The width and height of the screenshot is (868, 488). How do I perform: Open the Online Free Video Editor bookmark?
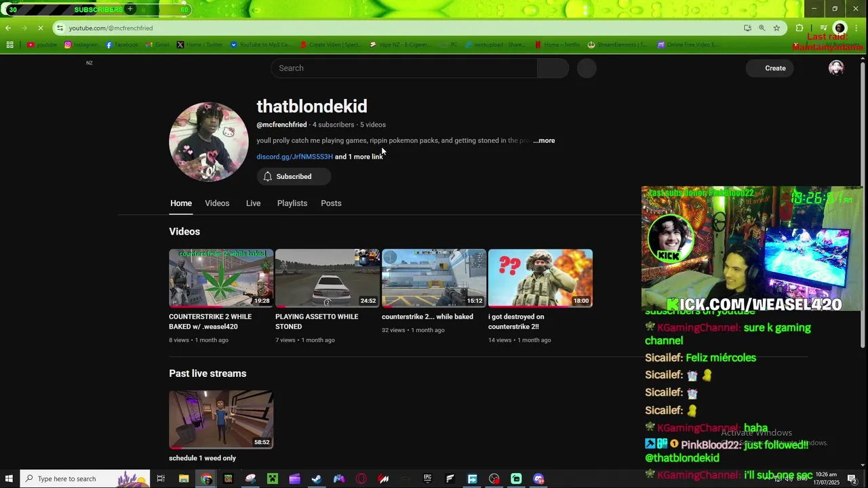click(688, 45)
